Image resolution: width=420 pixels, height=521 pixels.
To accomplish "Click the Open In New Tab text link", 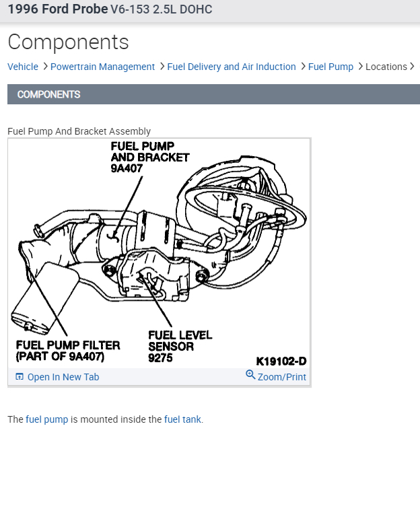I will 63,377.
